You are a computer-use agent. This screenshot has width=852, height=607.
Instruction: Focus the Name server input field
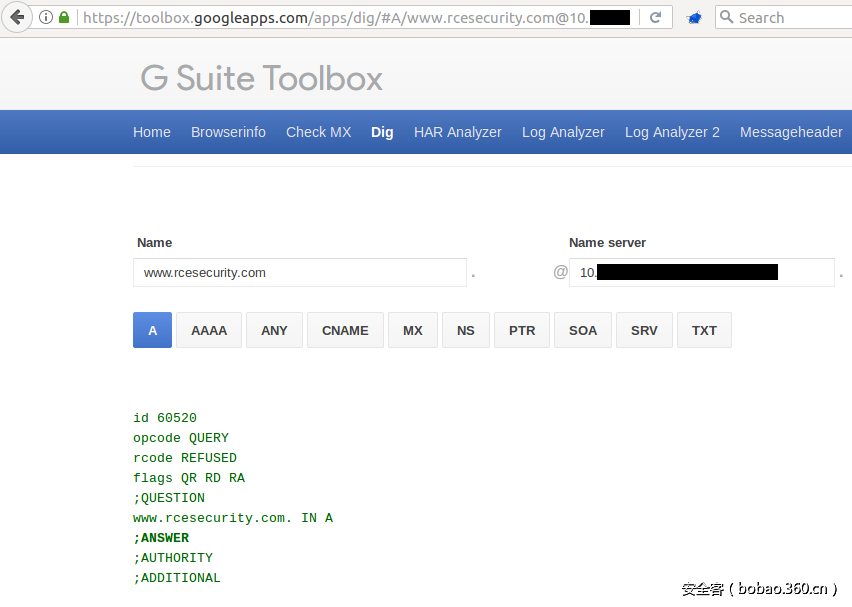700,272
